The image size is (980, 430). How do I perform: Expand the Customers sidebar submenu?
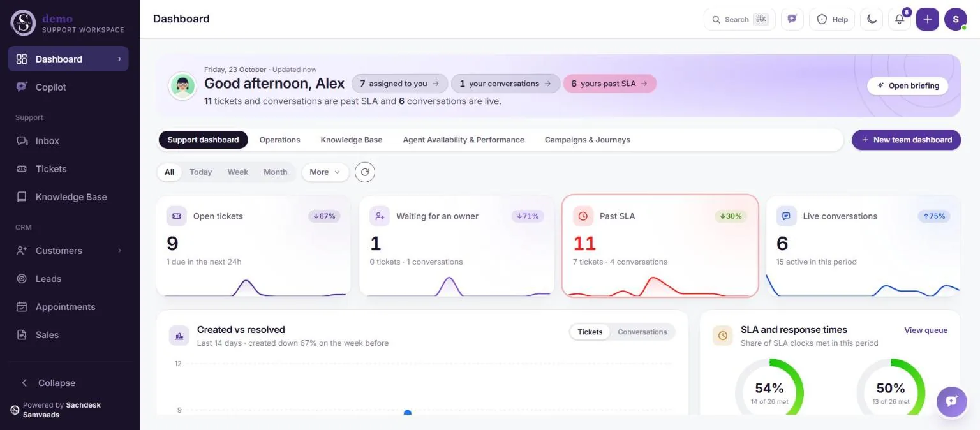point(119,251)
